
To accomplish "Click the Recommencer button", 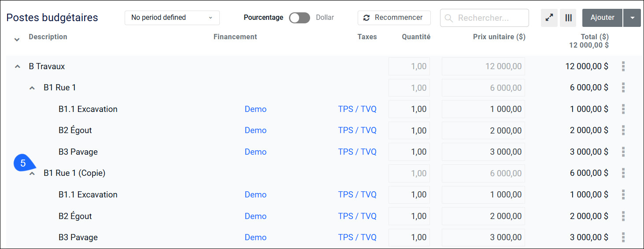I will point(394,18).
